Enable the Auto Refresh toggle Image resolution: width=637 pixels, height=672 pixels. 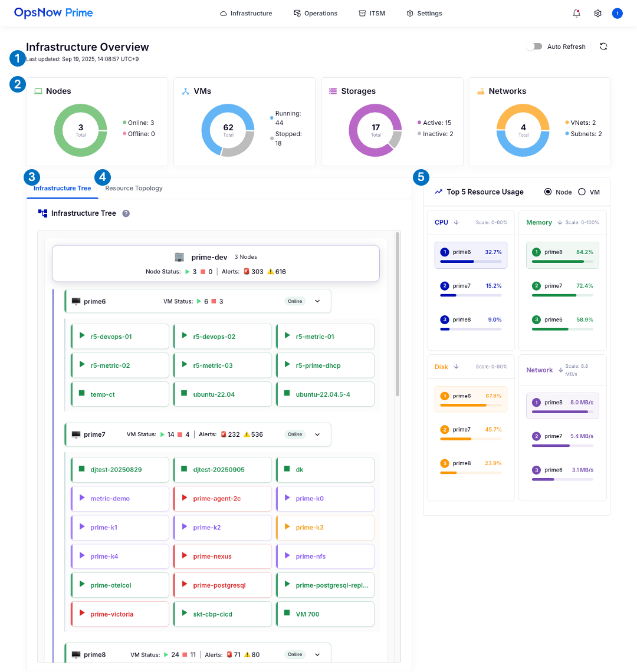coord(534,47)
